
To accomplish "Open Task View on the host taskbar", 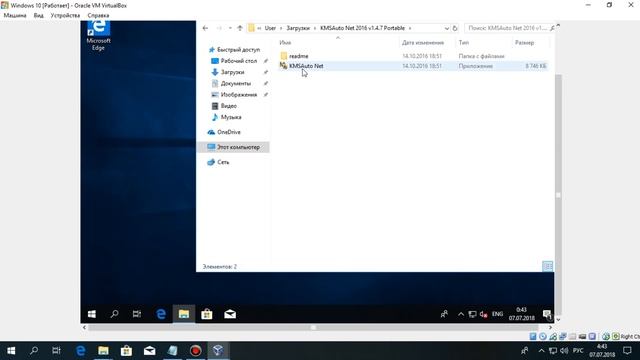I will click(x=56, y=351).
